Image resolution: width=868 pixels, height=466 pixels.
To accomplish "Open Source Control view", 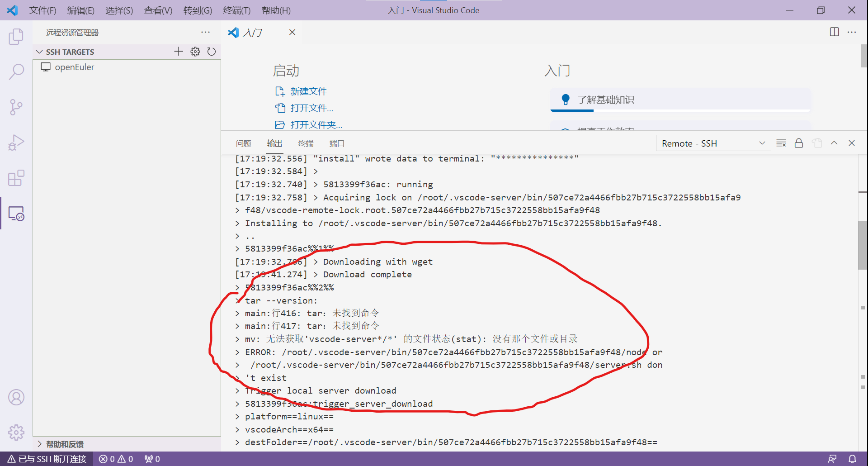I will click(16, 107).
